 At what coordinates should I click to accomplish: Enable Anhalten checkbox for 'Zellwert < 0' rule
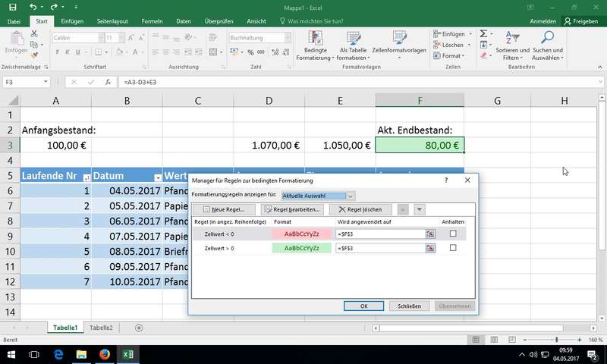click(x=453, y=234)
